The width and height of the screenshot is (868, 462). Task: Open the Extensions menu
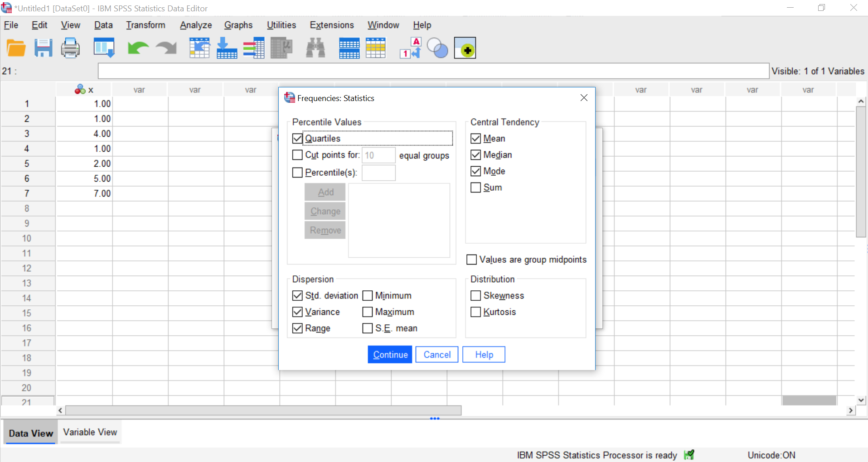tap(332, 25)
